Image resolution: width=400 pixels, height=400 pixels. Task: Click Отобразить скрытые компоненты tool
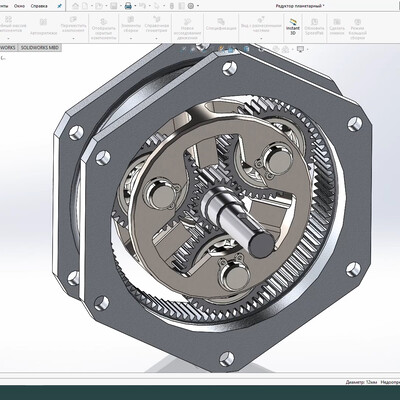[x=104, y=28]
